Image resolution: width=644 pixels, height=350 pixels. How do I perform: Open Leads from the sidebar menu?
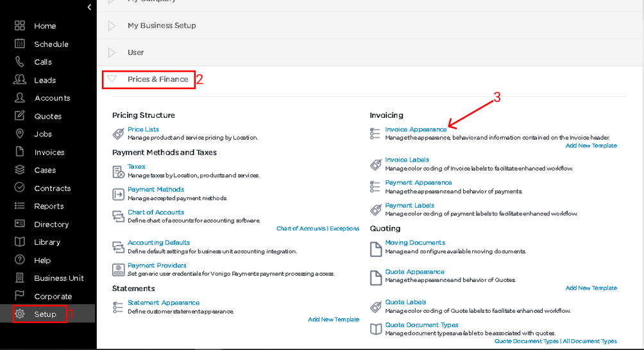tap(45, 80)
